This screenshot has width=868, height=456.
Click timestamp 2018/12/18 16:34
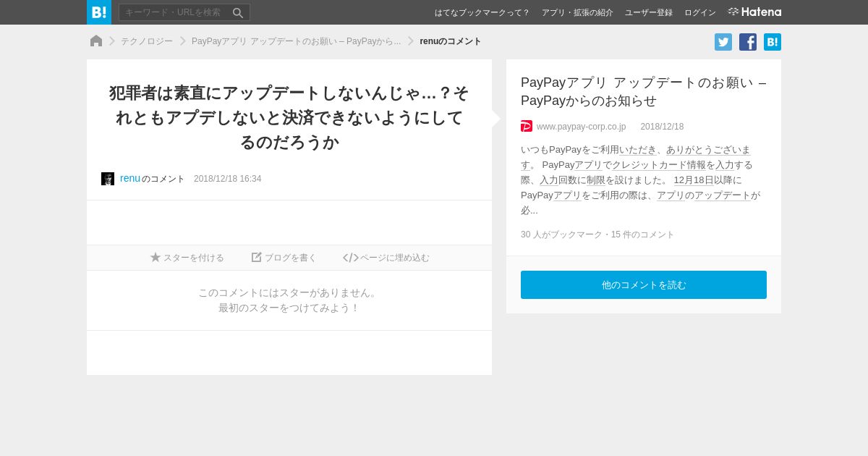click(x=227, y=179)
